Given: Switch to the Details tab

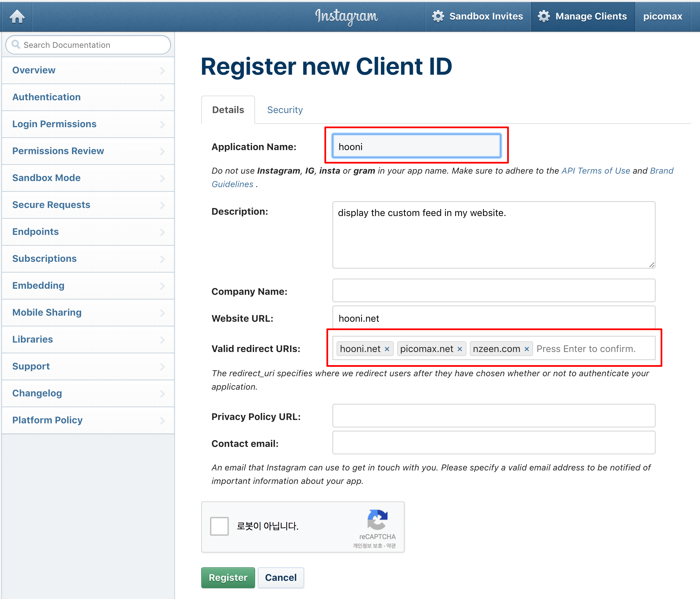Looking at the screenshot, I should tap(228, 110).
